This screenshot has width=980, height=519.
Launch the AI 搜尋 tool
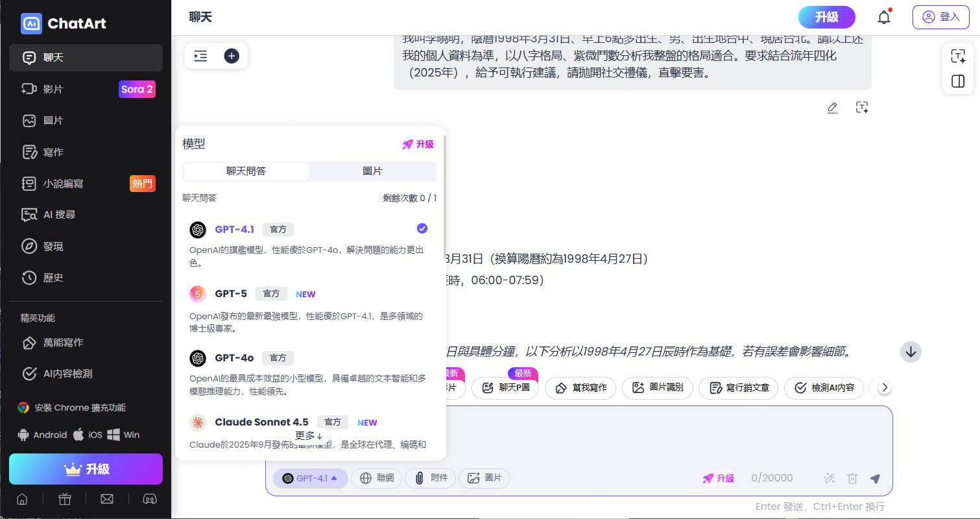(58, 215)
